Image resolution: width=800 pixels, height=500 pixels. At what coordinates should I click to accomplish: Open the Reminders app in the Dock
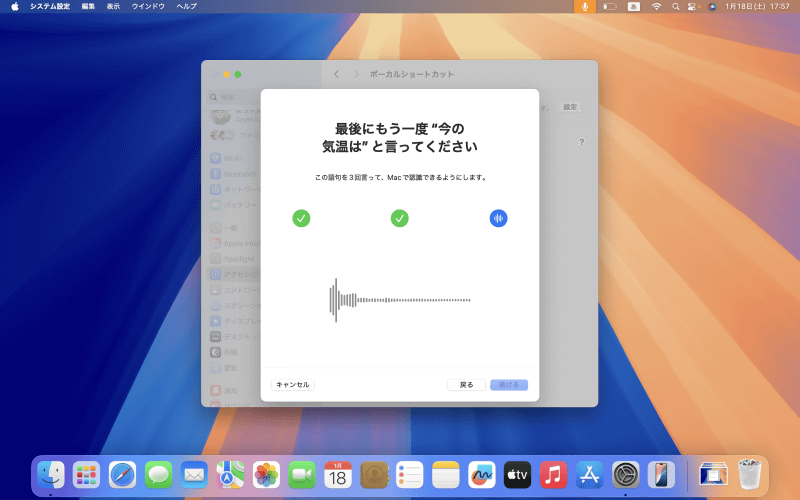pos(410,474)
